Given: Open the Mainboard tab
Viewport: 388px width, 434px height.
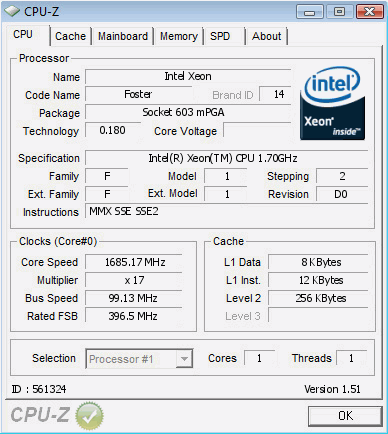Looking at the screenshot, I should 123,36.
